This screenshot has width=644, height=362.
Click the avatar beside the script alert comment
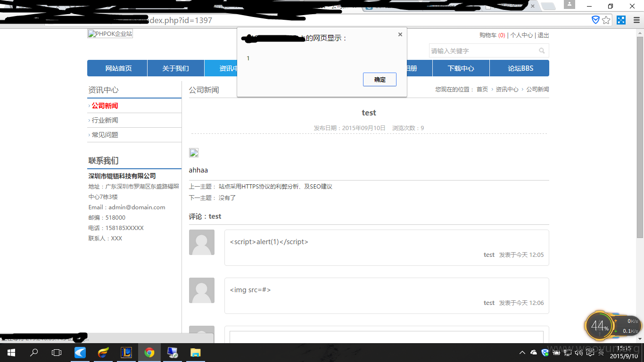pos(202,242)
